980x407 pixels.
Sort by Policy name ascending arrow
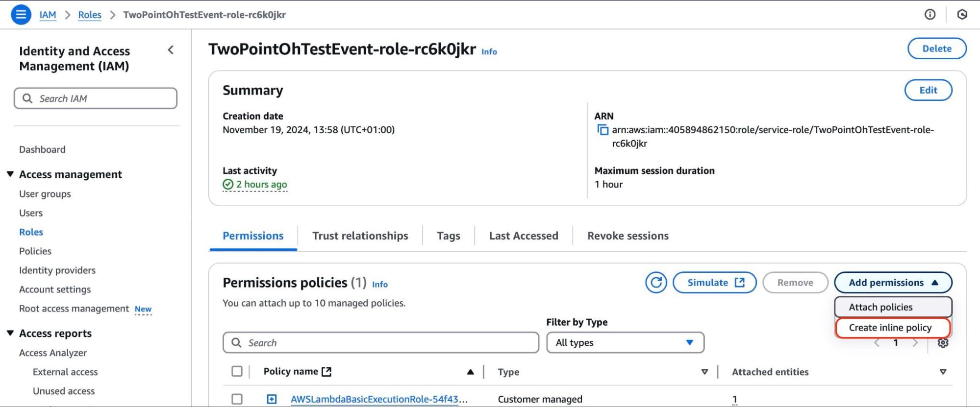(x=470, y=372)
